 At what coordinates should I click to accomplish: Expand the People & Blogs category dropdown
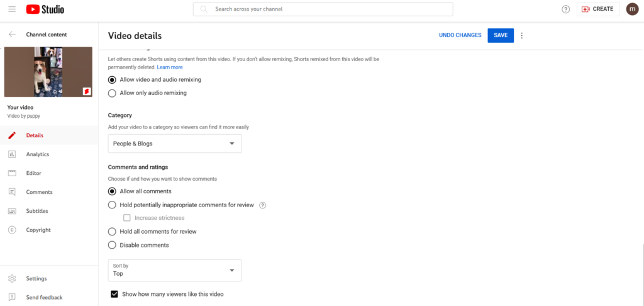175,144
